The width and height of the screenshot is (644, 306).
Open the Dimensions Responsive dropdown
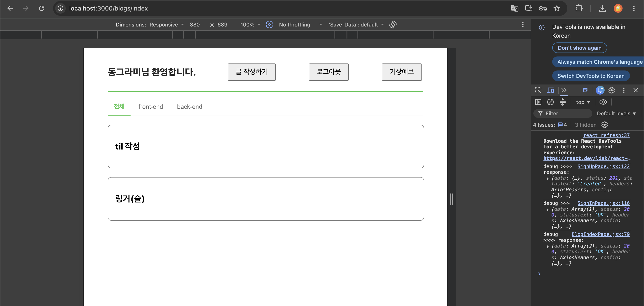pos(167,25)
